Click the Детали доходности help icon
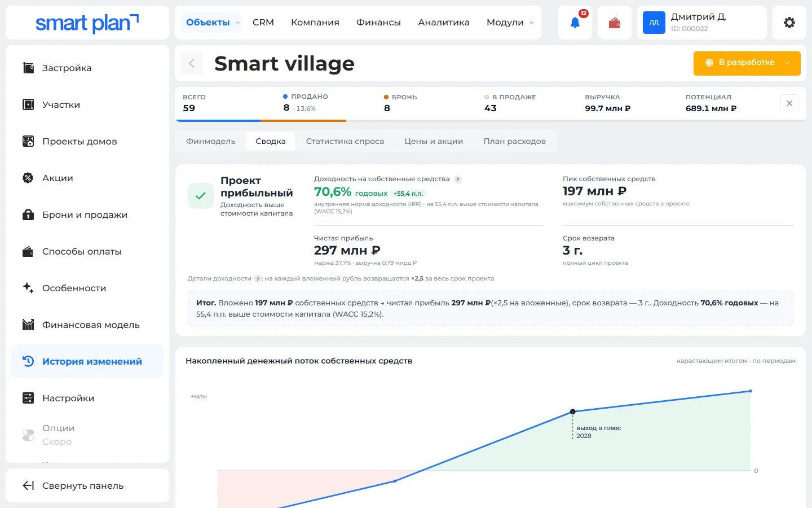Screen dimensions: 812x508 pos(258,279)
